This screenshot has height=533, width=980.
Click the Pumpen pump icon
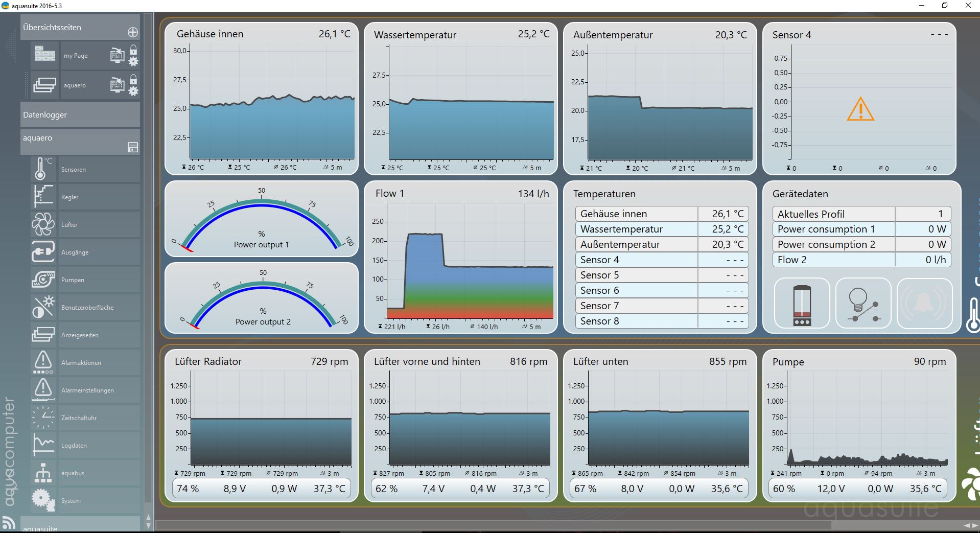tap(42, 280)
